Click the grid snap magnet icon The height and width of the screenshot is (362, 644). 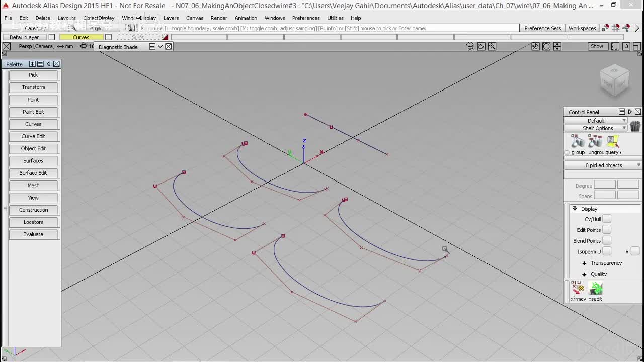[616, 28]
